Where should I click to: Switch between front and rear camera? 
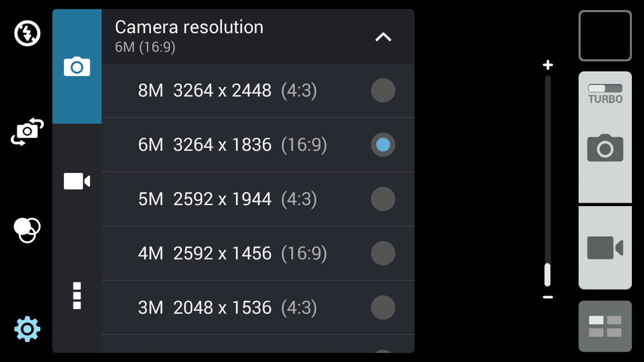tap(27, 131)
